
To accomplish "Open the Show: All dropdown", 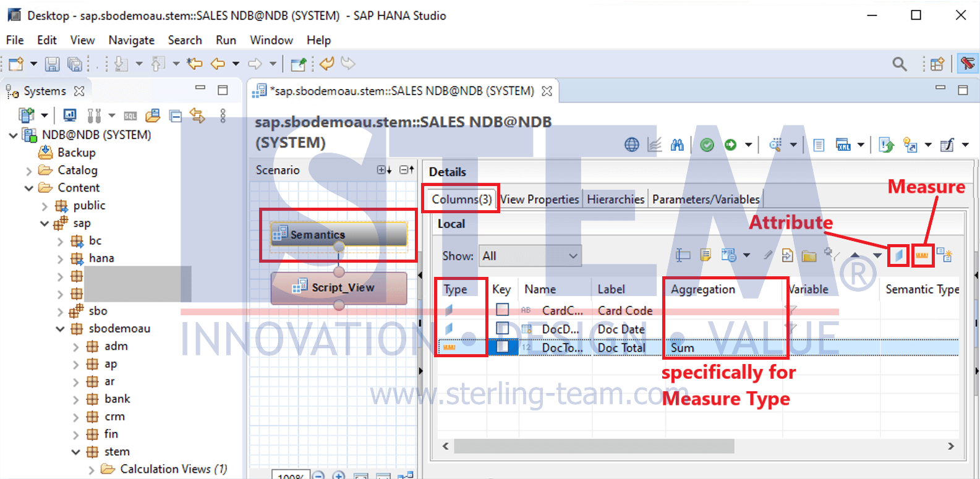I will coord(530,256).
